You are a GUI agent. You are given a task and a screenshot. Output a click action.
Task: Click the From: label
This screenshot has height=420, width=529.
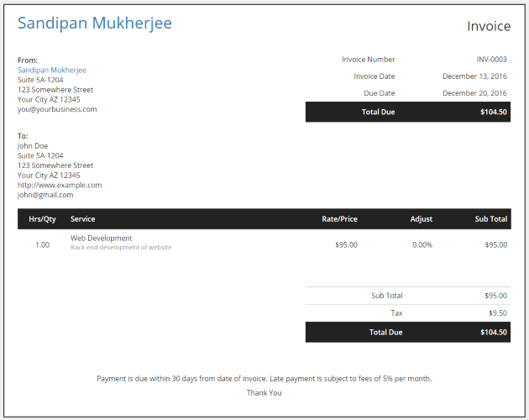click(28, 60)
